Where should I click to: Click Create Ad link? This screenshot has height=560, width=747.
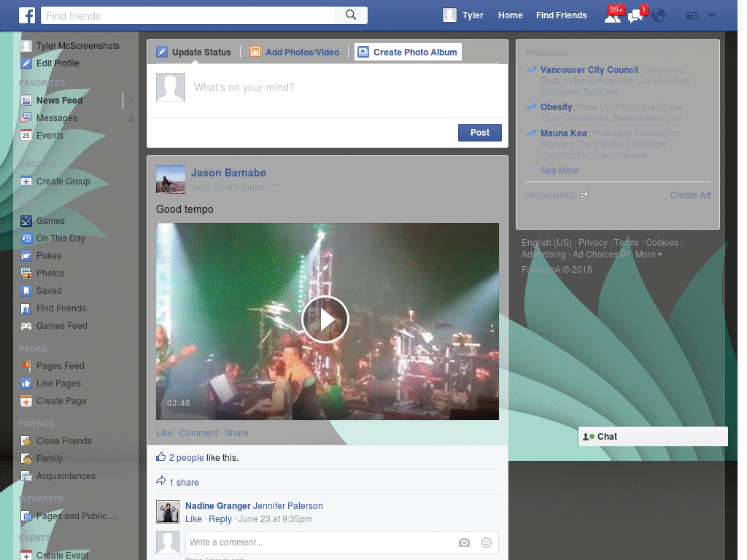(690, 195)
